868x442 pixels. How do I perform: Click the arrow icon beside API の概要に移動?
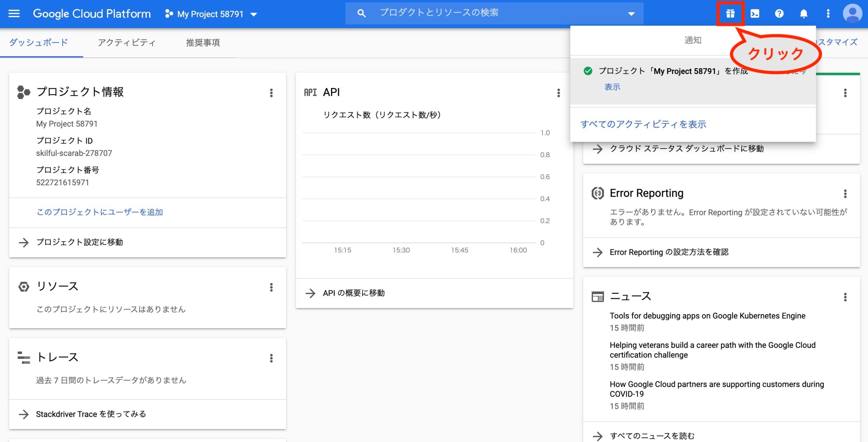[x=310, y=293]
